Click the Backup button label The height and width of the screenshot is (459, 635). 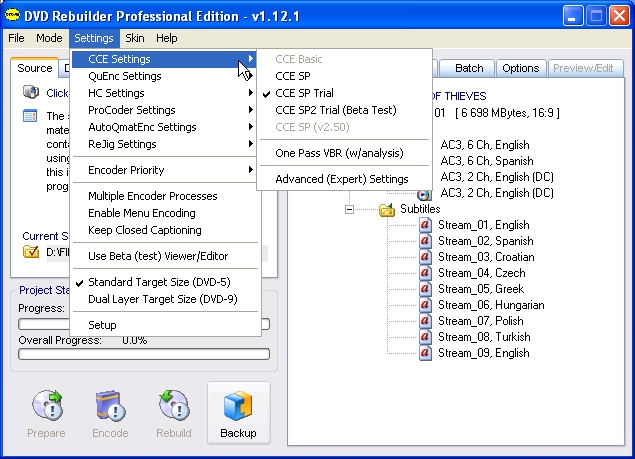coord(238,433)
